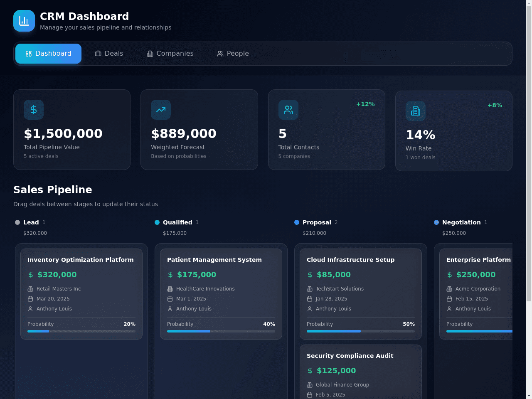532x399 pixels.
Task: Open the Patient Management System deal
Action: (221, 294)
